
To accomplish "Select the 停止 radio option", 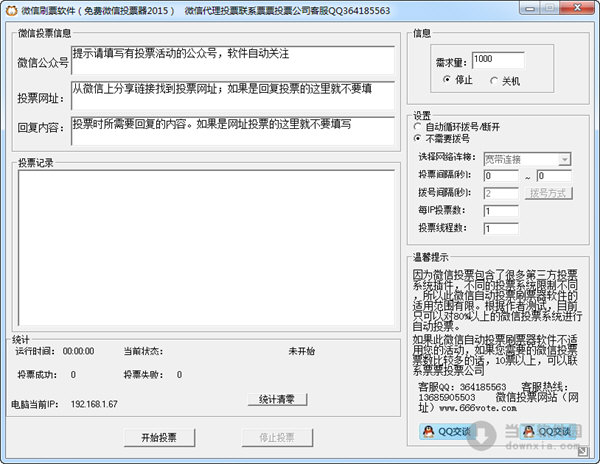I will pos(448,81).
